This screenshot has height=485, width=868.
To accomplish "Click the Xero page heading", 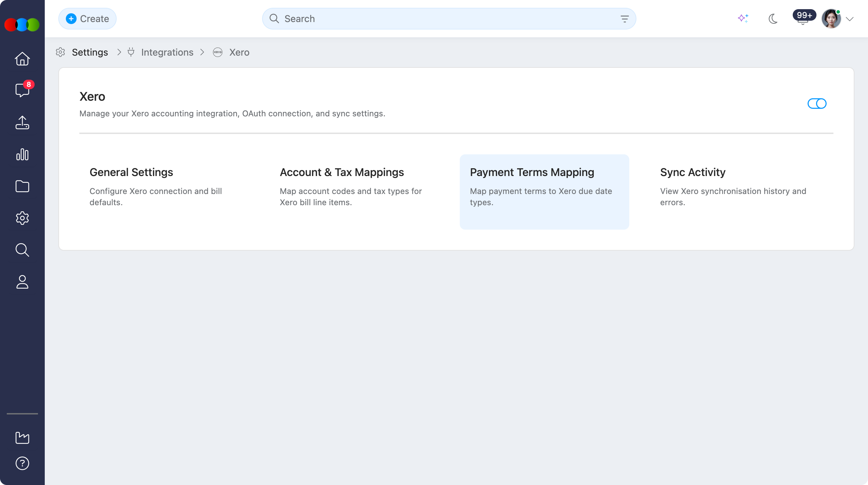I will click(92, 97).
